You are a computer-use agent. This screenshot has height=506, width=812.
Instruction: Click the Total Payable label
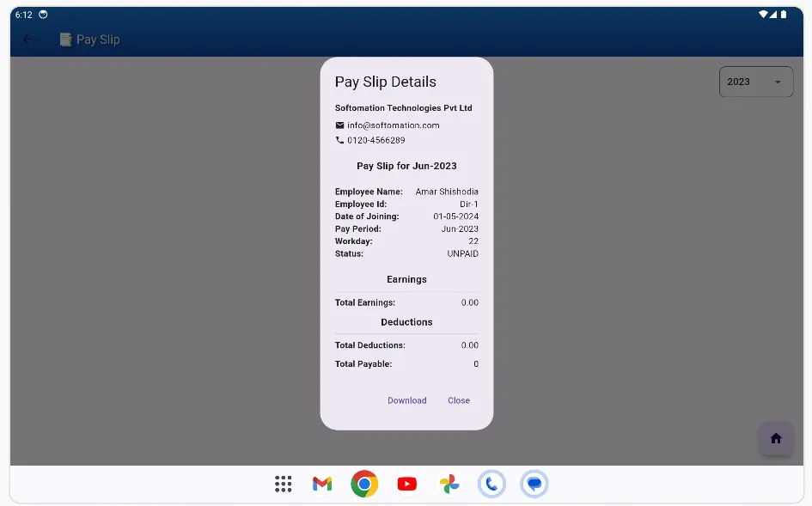(363, 364)
